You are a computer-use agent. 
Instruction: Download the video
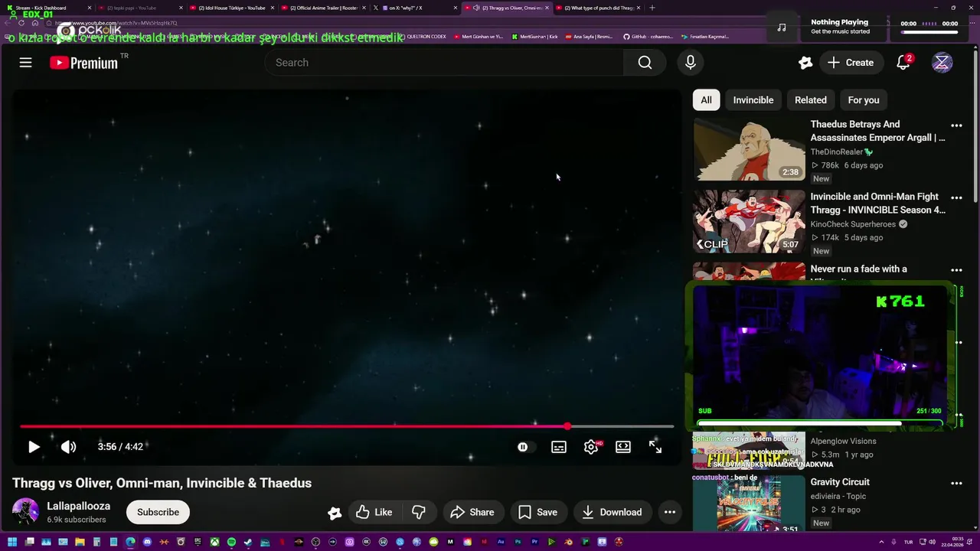coord(612,512)
